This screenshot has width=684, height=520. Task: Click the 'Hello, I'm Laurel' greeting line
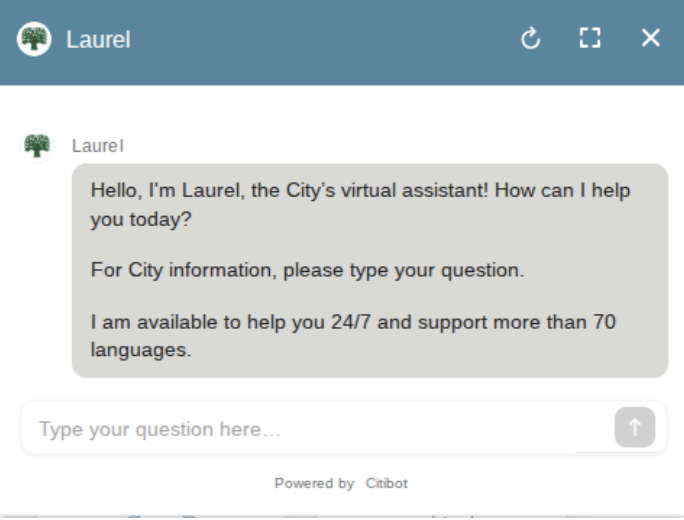[360, 191]
